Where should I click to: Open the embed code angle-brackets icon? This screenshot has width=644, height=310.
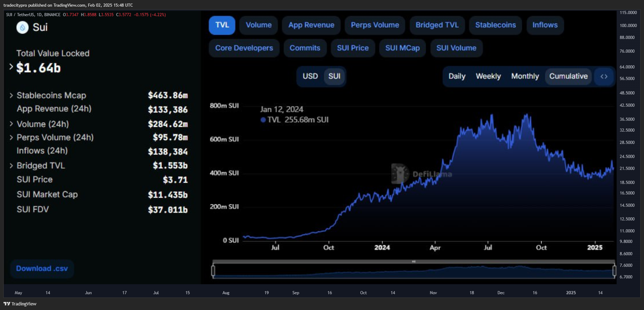604,76
